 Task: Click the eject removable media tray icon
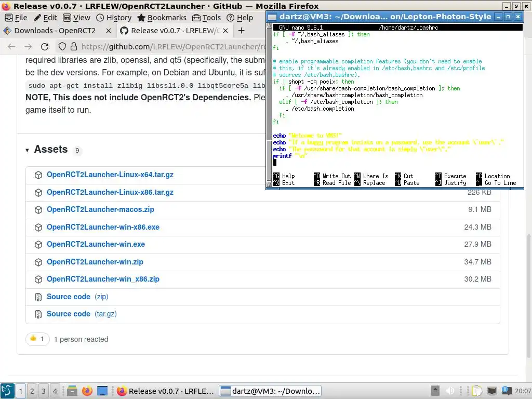435,391
